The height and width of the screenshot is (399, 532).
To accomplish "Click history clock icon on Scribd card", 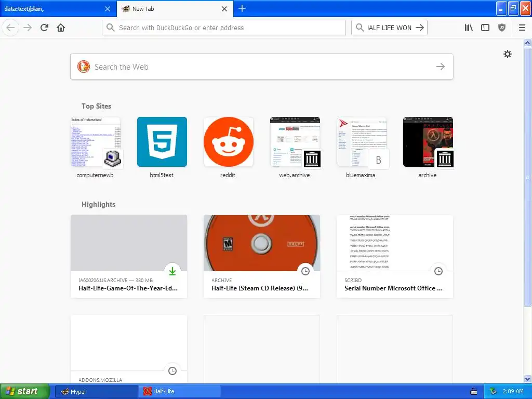I will pyautogui.click(x=438, y=271).
